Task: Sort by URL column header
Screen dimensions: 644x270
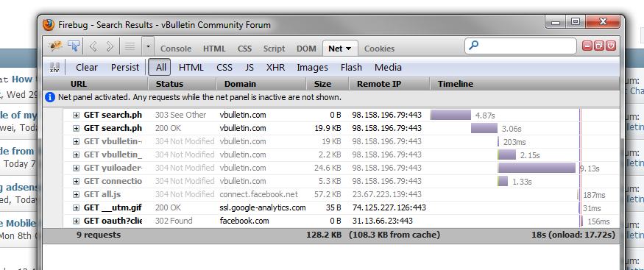Action: [96, 84]
